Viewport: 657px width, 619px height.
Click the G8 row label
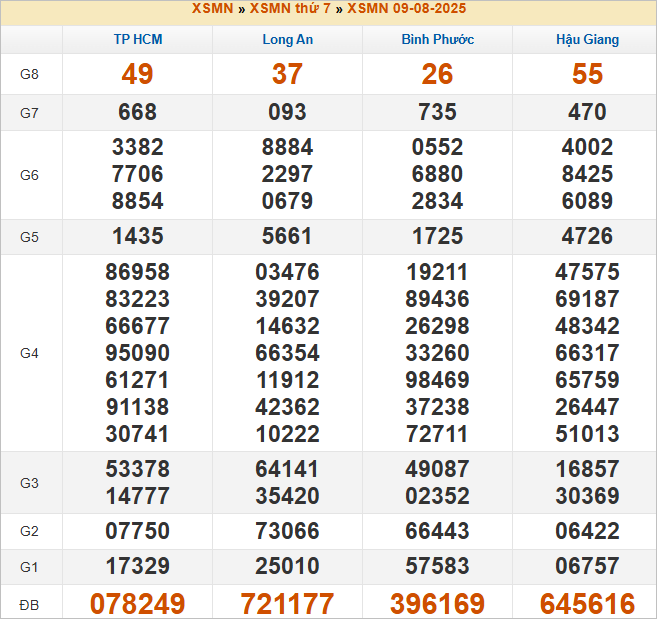tap(30, 75)
